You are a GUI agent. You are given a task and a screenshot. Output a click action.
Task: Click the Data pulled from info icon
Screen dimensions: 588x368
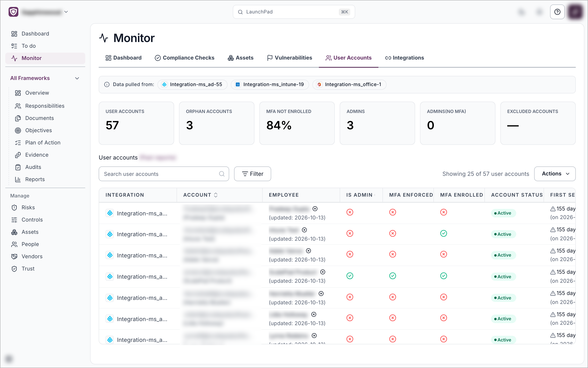107,84
